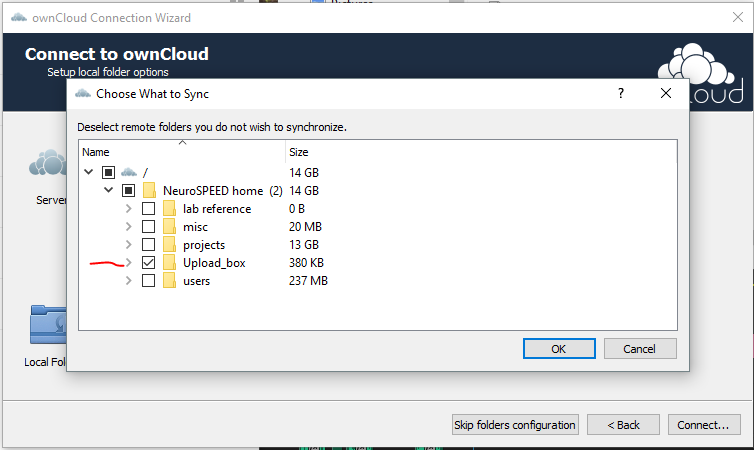The image size is (754, 450).
Task: Click the '0 B' size value
Action: coord(297,209)
